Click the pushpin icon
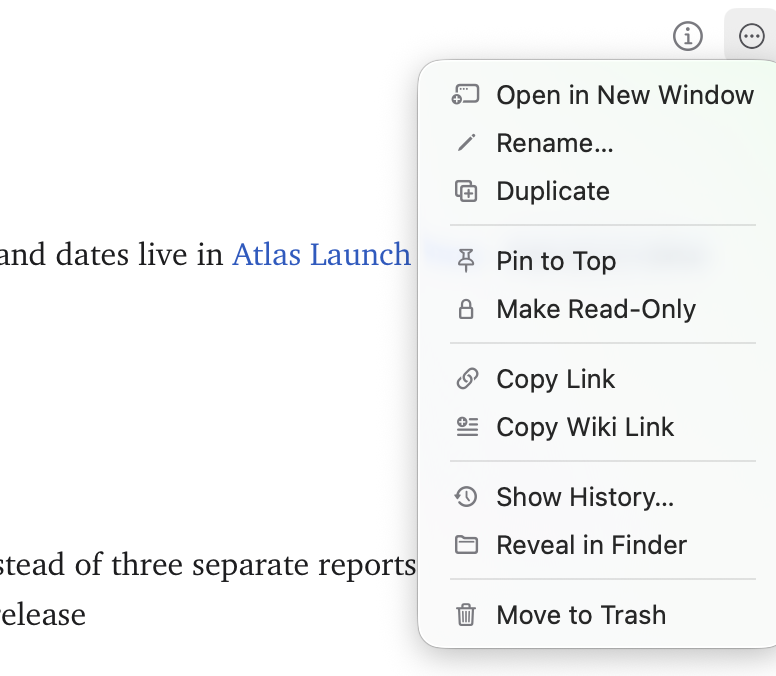The height and width of the screenshot is (676, 776). 466,261
